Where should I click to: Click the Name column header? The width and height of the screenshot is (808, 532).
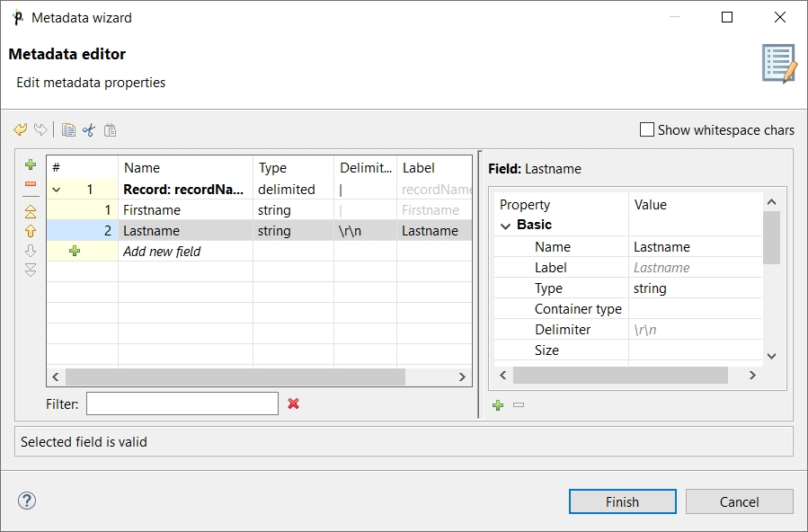click(185, 168)
